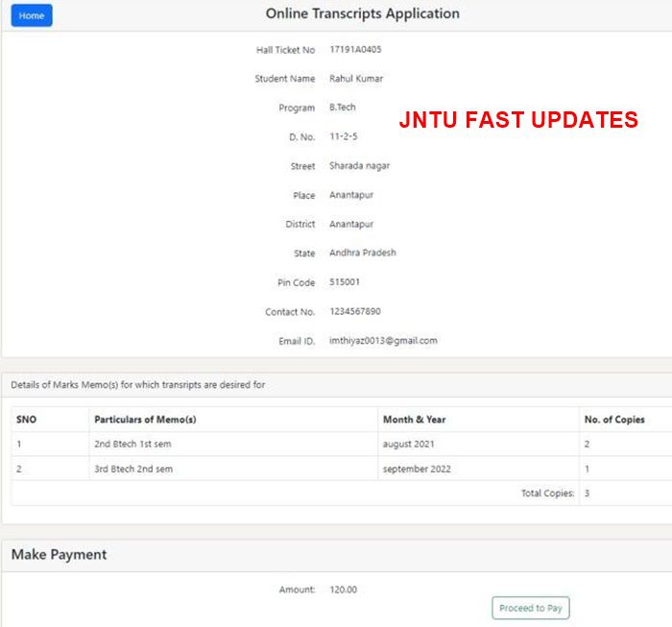The image size is (672, 627).
Task: Click the blue Home button
Action: pos(31,15)
